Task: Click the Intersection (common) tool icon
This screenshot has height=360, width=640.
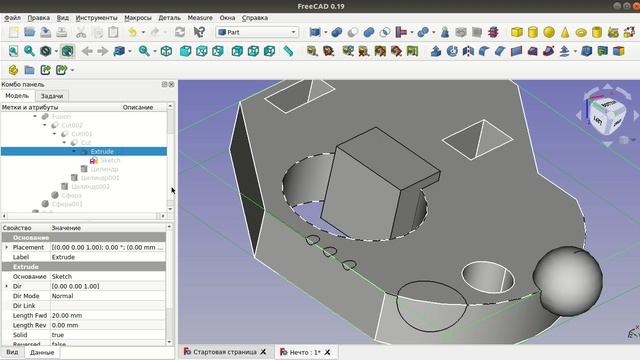Action: point(384,32)
